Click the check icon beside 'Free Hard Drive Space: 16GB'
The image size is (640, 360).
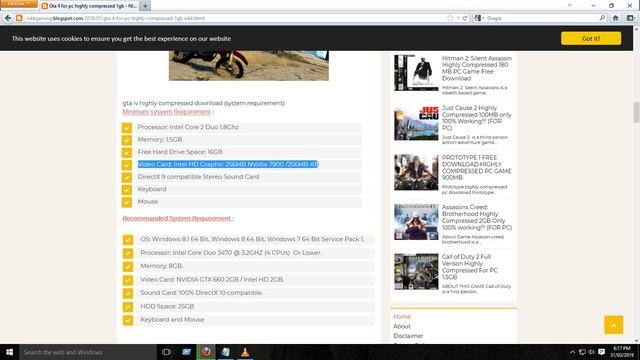pyautogui.click(x=127, y=152)
